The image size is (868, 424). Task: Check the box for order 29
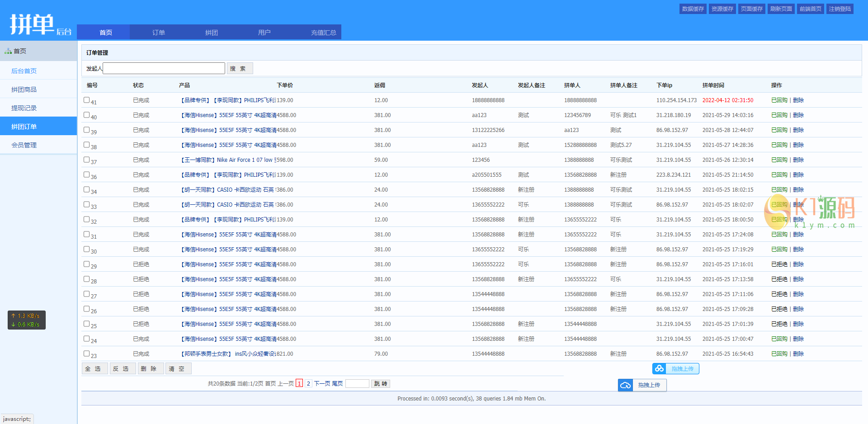[x=86, y=264]
